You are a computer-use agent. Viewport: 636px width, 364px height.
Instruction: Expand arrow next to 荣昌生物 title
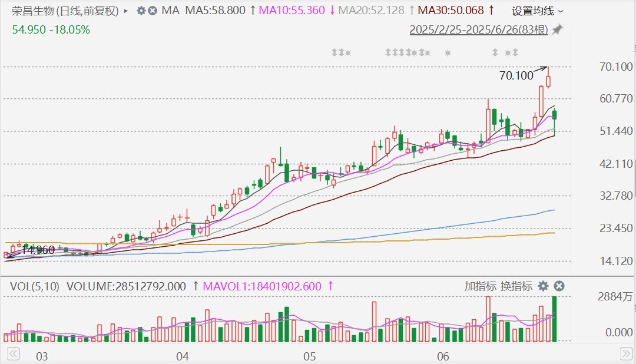126,11
